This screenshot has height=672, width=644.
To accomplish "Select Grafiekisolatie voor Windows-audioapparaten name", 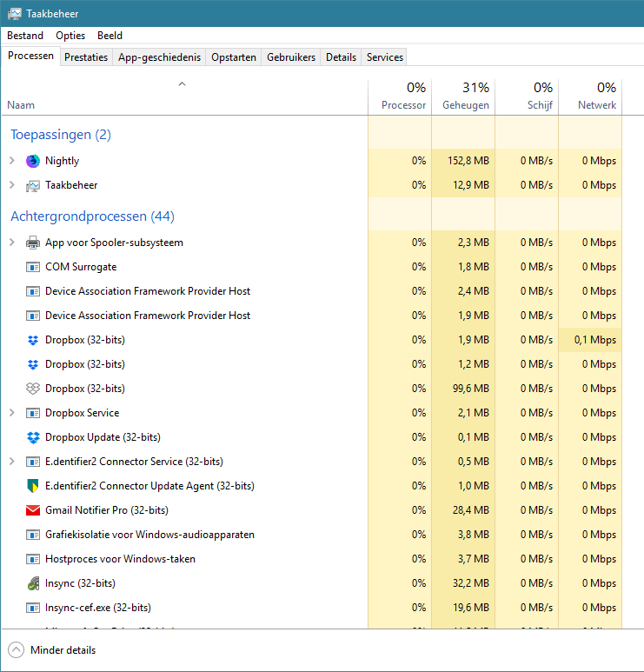I will pyautogui.click(x=150, y=535).
